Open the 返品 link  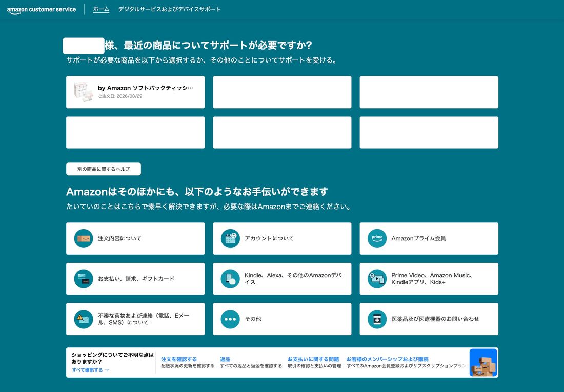pyautogui.click(x=225, y=359)
